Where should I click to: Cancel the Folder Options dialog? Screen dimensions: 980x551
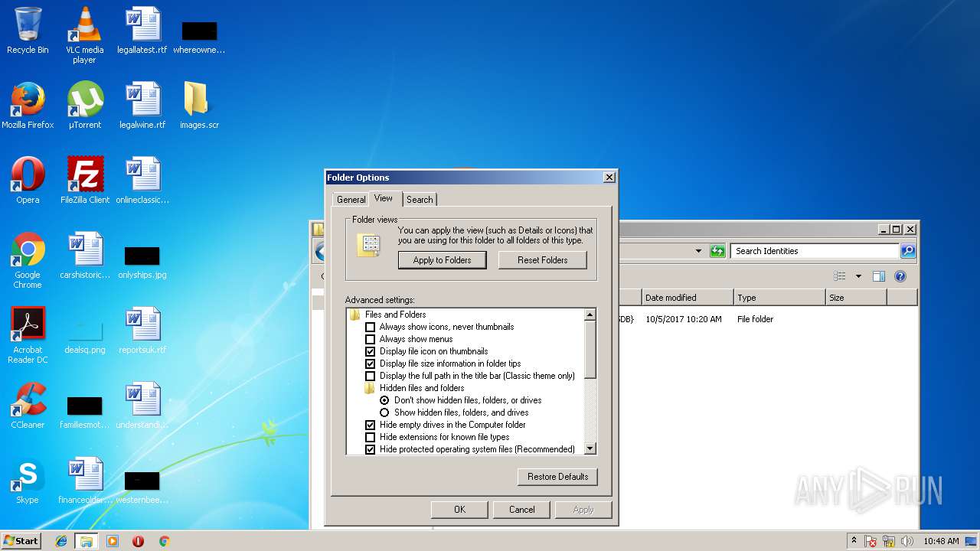coord(522,510)
